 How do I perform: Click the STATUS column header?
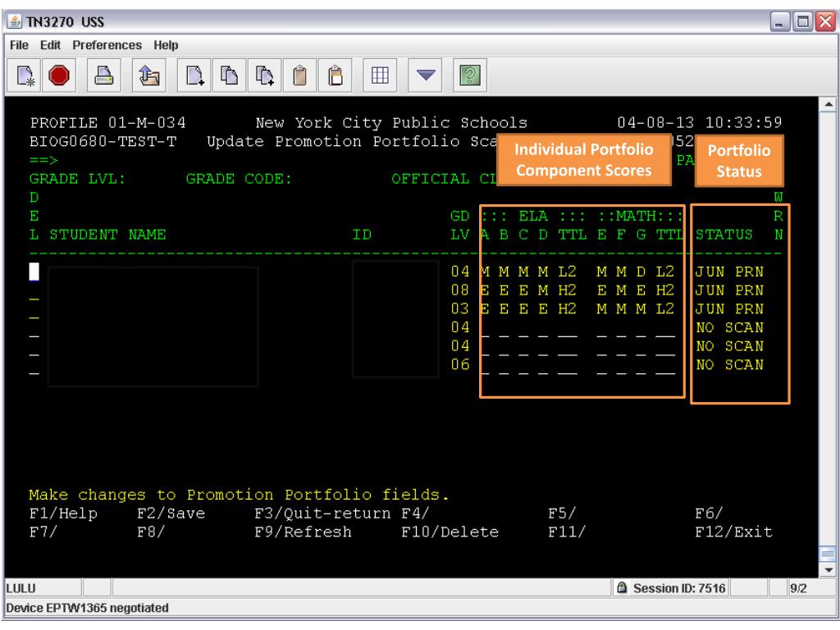tap(724, 235)
